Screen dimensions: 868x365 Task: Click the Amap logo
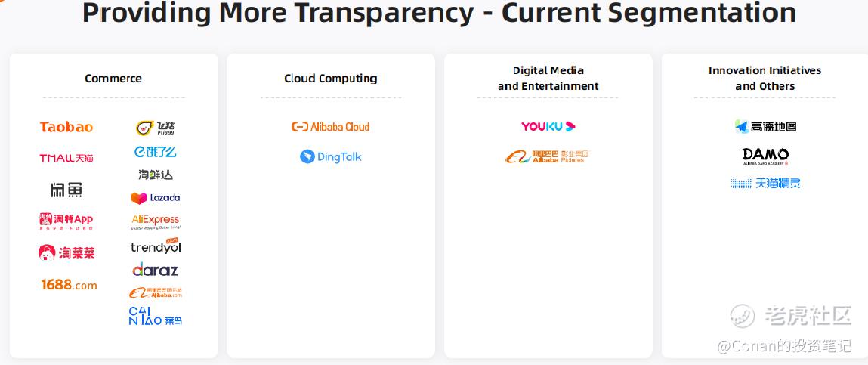pyautogui.click(x=765, y=127)
